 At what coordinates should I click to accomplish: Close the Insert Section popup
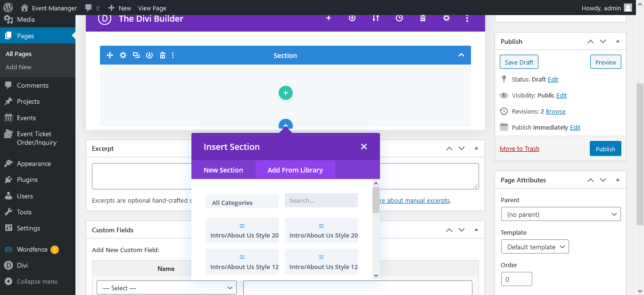pos(363,147)
